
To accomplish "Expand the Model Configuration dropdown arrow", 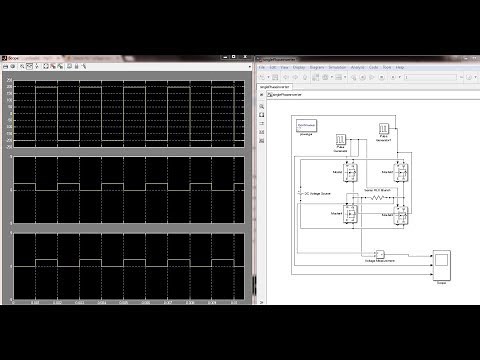I will click(x=332, y=77).
